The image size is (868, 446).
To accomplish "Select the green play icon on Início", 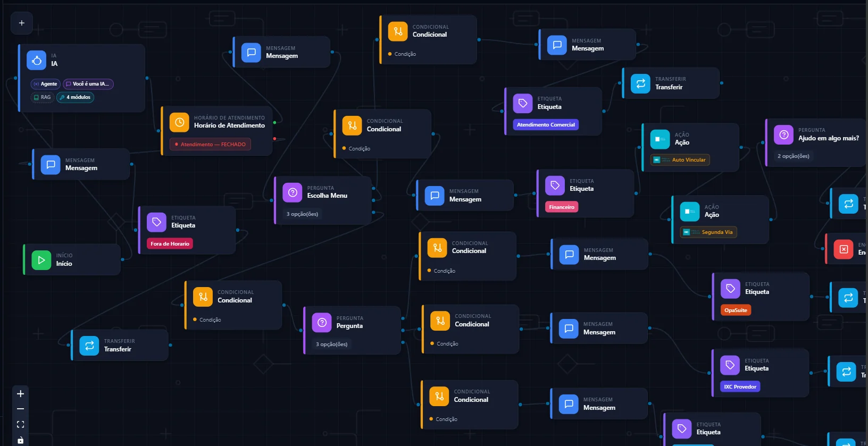I will click(41, 260).
